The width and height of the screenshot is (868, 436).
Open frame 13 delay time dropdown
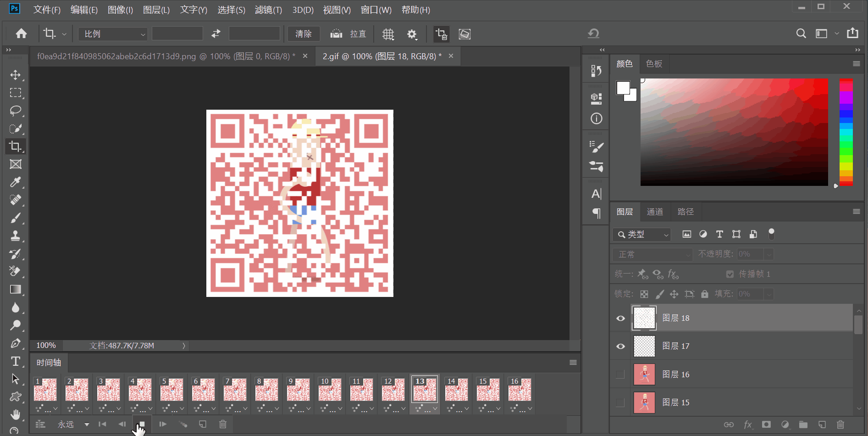coord(435,408)
